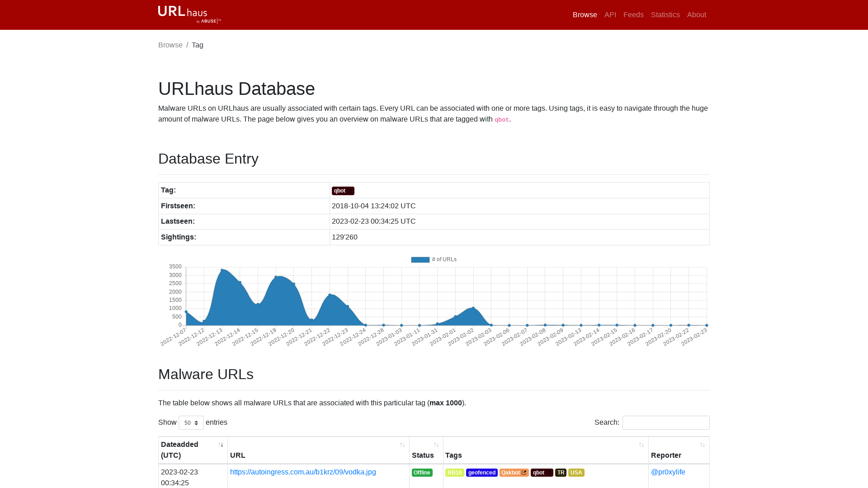This screenshot has width=868, height=488.
Task: Click the URLhaus logo in header
Action: click(x=189, y=14)
